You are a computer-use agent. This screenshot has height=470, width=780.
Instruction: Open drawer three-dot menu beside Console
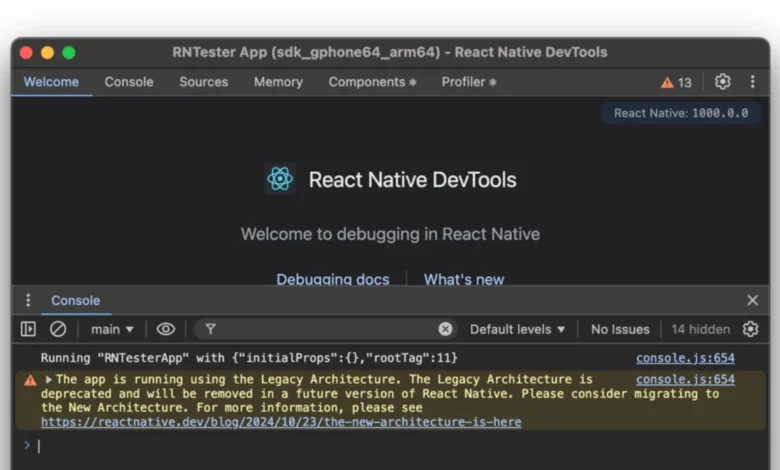click(28, 300)
